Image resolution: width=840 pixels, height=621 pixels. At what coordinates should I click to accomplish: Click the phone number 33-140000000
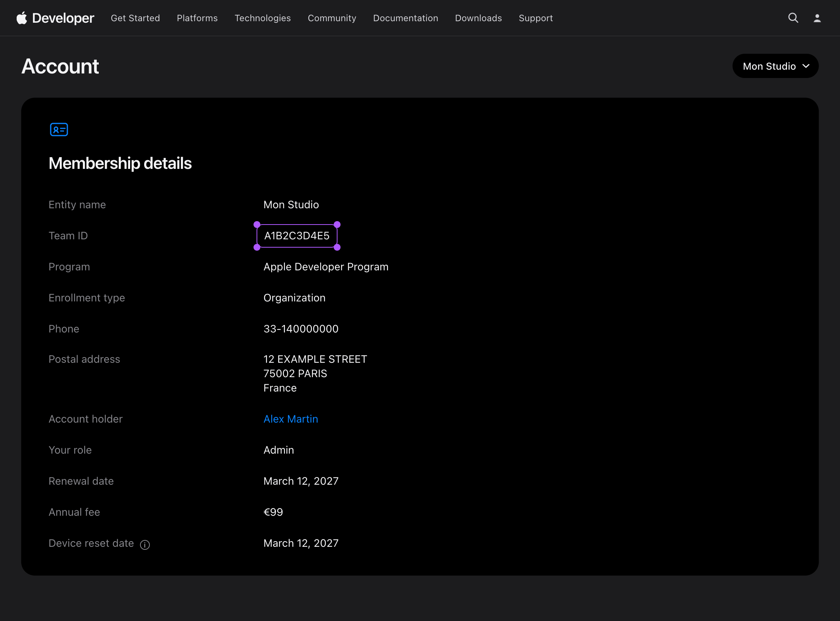(301, 329)
